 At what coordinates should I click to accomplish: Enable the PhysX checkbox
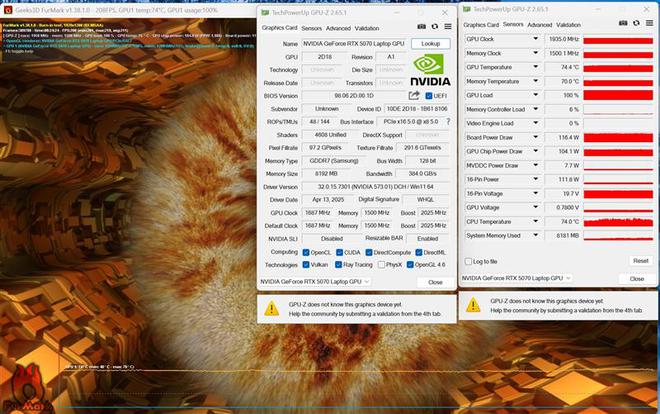(x=379, y=264)
